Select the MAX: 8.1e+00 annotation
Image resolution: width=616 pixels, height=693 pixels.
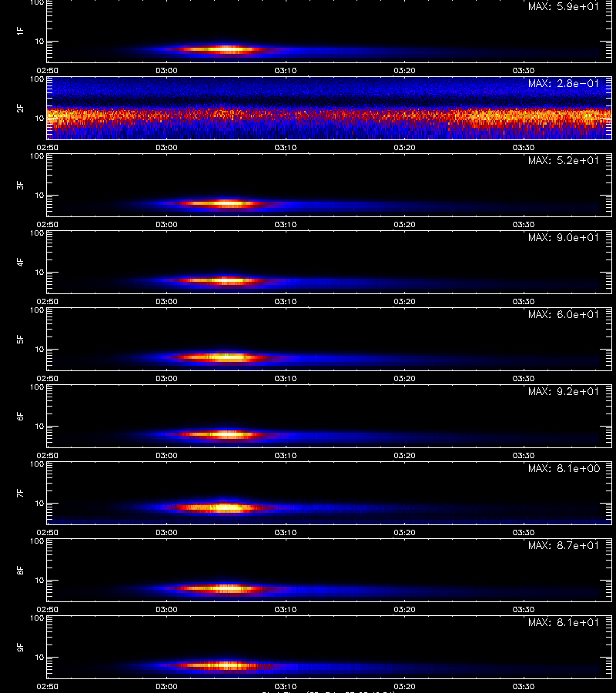pyautogui.click(x=564, y=468)
